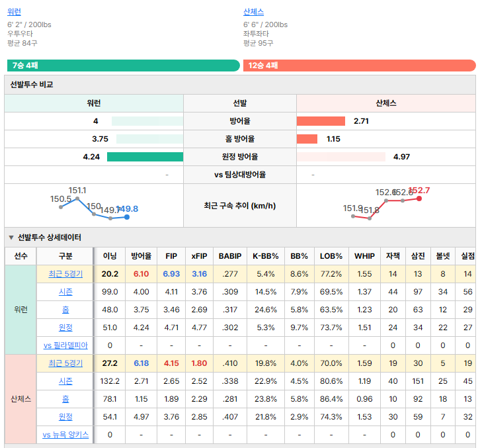This screenshot has width=480, height=448.
Task: Click the blue 3.16 xFIP value
Action: click(199, 274)
